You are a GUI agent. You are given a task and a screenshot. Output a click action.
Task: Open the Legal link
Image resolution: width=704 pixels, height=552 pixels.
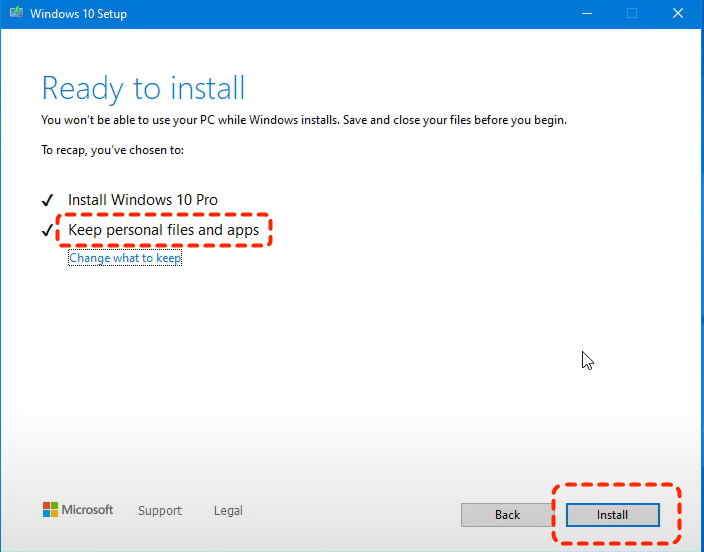click(228, 511)
